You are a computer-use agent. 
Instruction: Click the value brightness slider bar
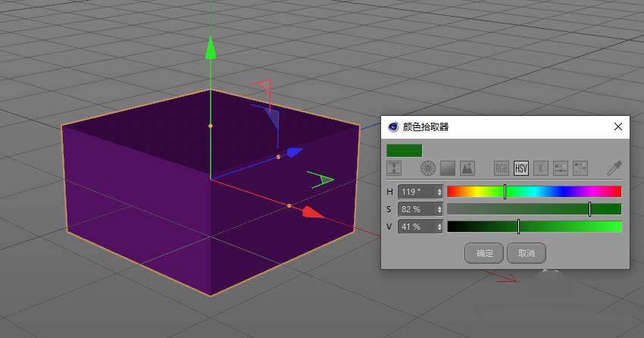pos(534,227)
